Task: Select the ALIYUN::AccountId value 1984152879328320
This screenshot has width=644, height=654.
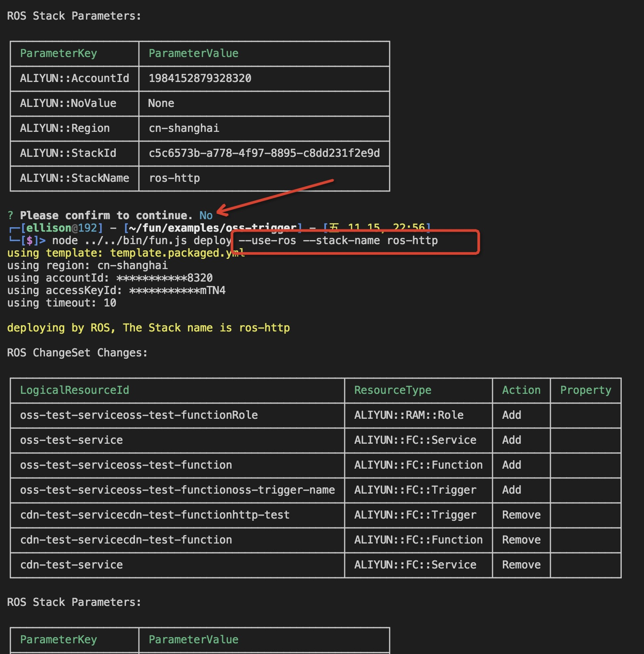Action: [200, 78]
